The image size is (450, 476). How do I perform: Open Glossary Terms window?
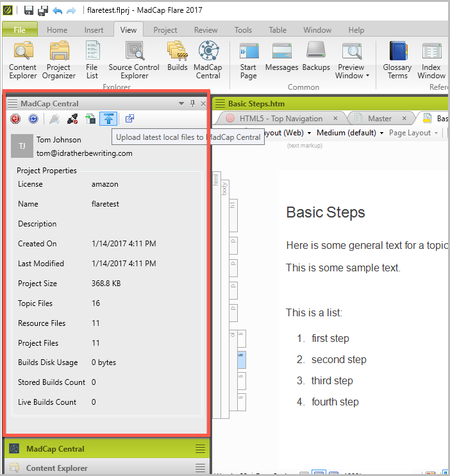tap(397, 60)
